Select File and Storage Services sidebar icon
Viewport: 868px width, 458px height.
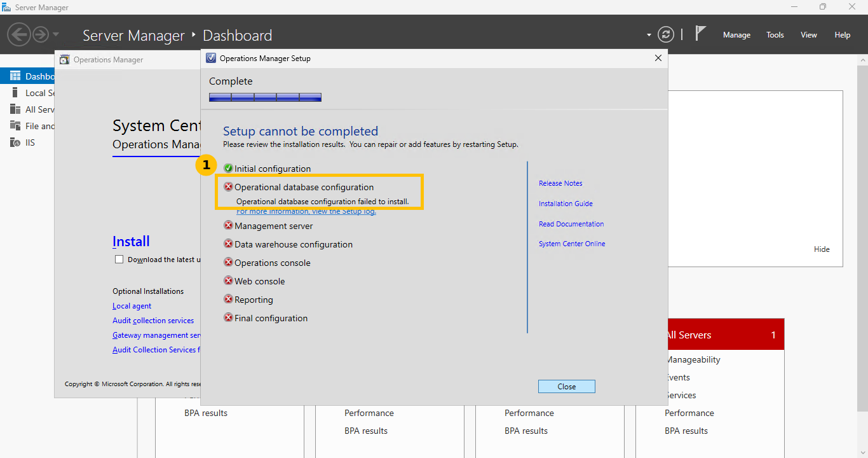15,125
